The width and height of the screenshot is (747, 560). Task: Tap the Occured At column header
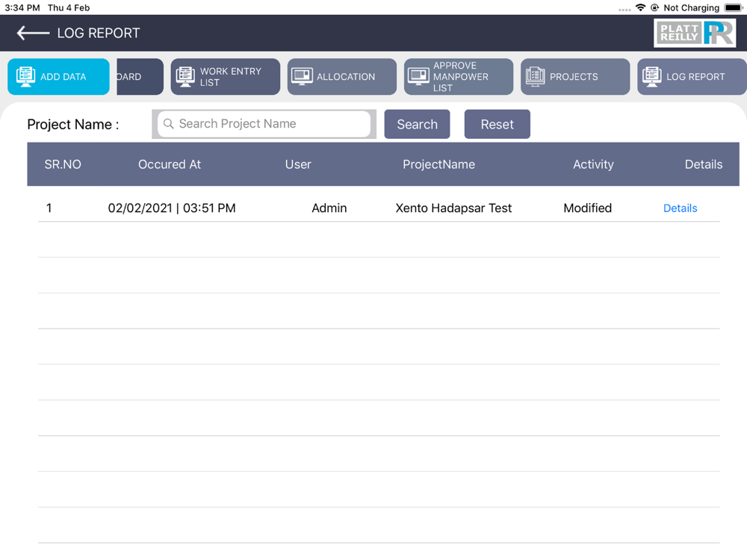(x=170, y=164)
